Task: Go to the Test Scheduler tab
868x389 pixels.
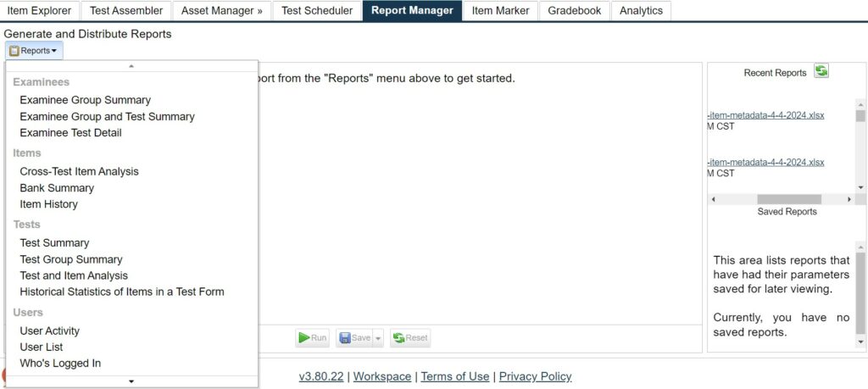Action: pyautogui.click(x=317, y=10)
